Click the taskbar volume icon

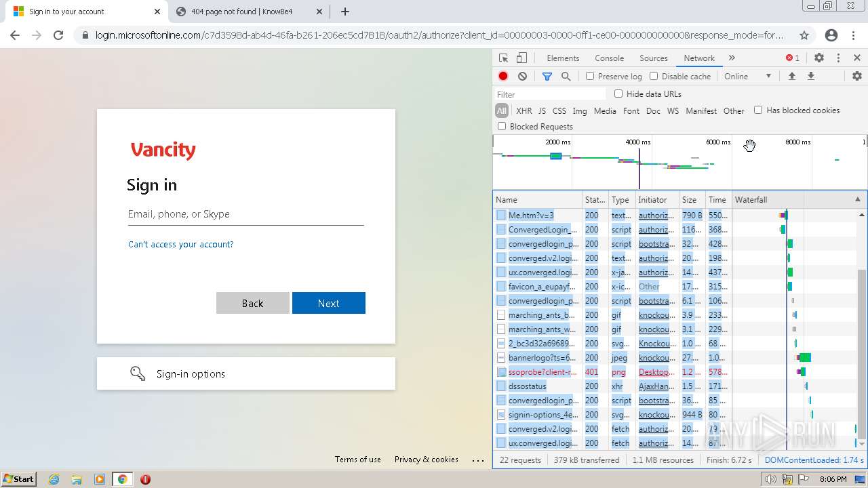771,479
